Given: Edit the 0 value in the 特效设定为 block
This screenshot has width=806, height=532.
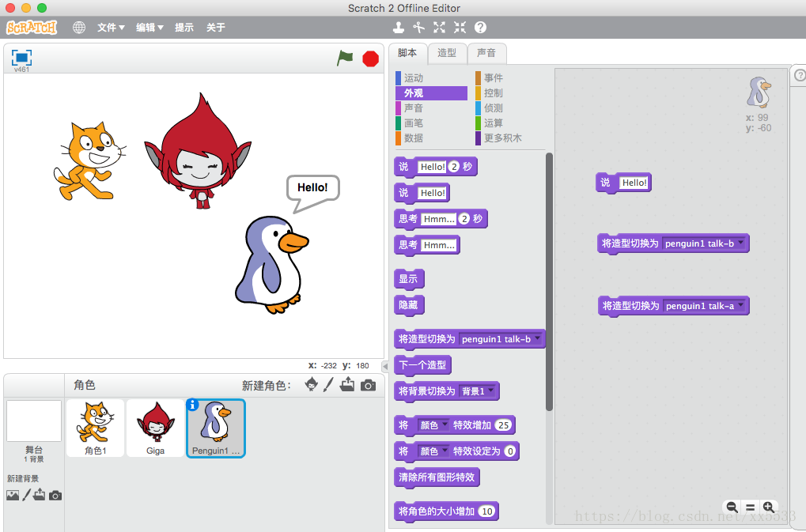Looking at the screenshot, I should pyautogui.click(x=510, y=451).
